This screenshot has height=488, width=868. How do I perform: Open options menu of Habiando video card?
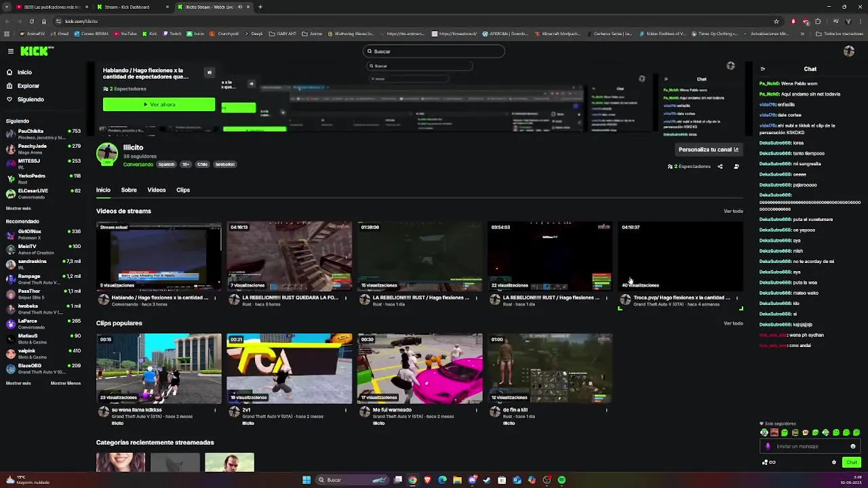click(215, 298)
